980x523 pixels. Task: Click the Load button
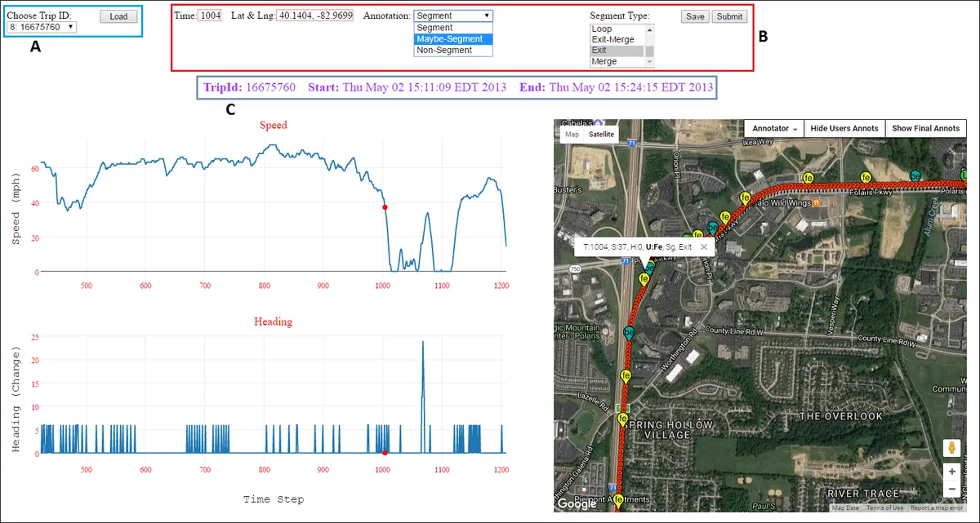click(118, 16)
